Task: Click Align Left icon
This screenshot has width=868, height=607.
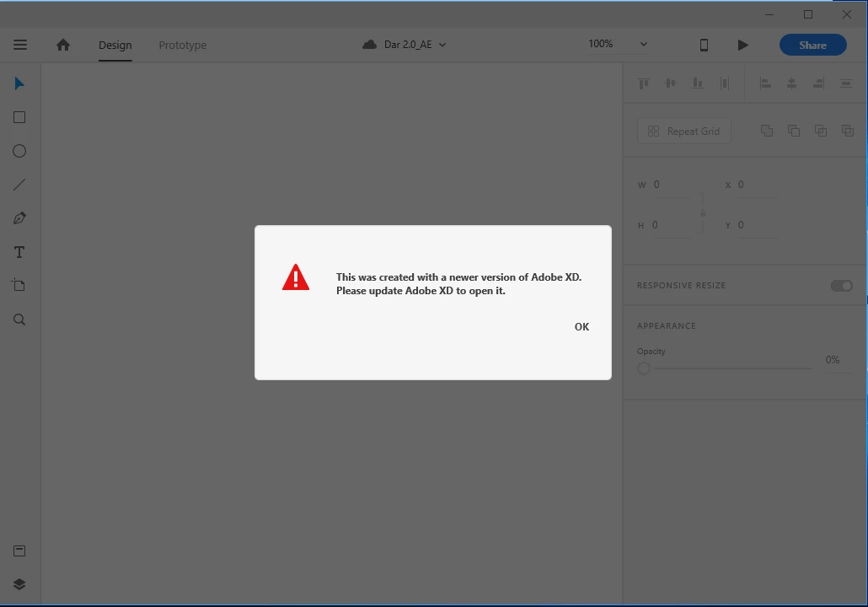Action: coord(765,83)
